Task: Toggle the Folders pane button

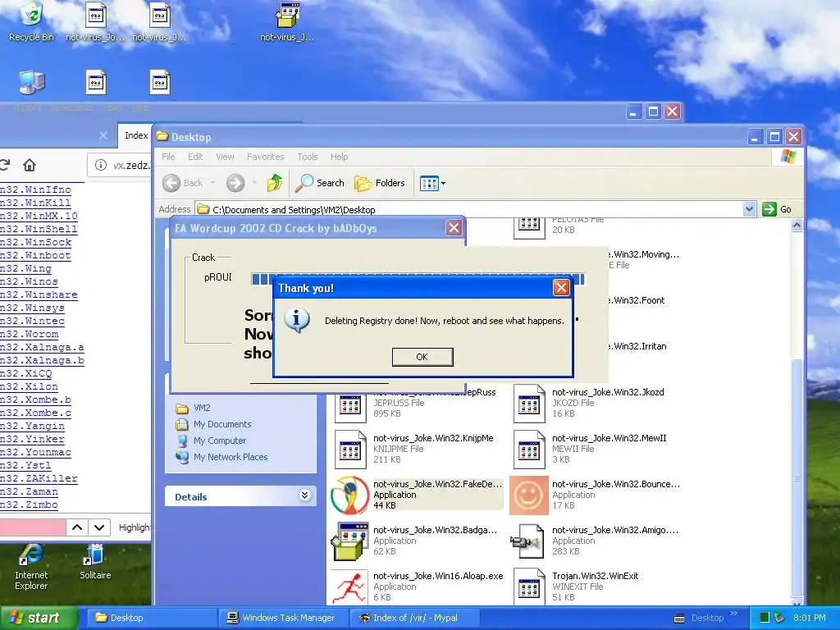Action: click(380, 183)
